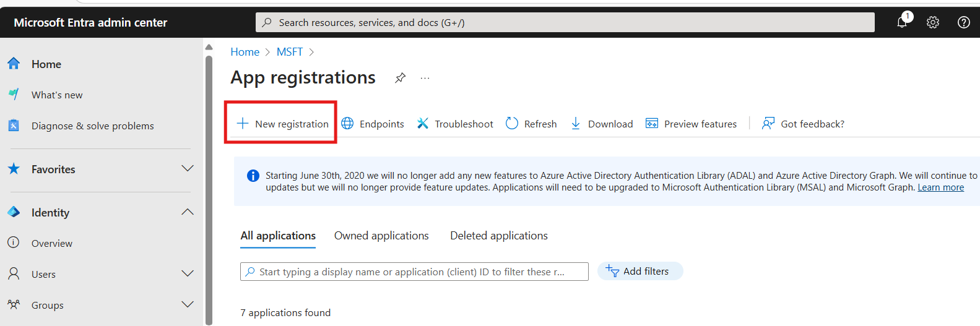Click the App registrations heading
The width and height of the screenshot is (980, 326).
click(303, 77)
